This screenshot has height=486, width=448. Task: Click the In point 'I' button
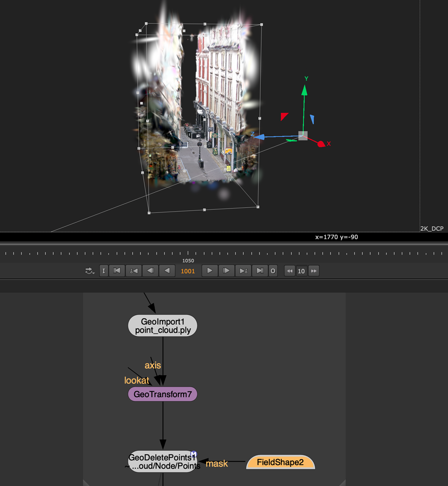(104, 271)
